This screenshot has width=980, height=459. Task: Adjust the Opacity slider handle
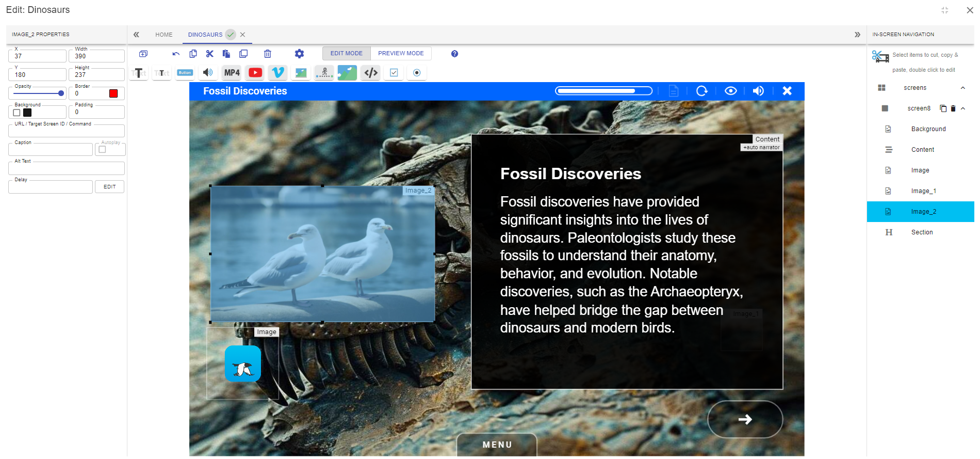[61, 93]
